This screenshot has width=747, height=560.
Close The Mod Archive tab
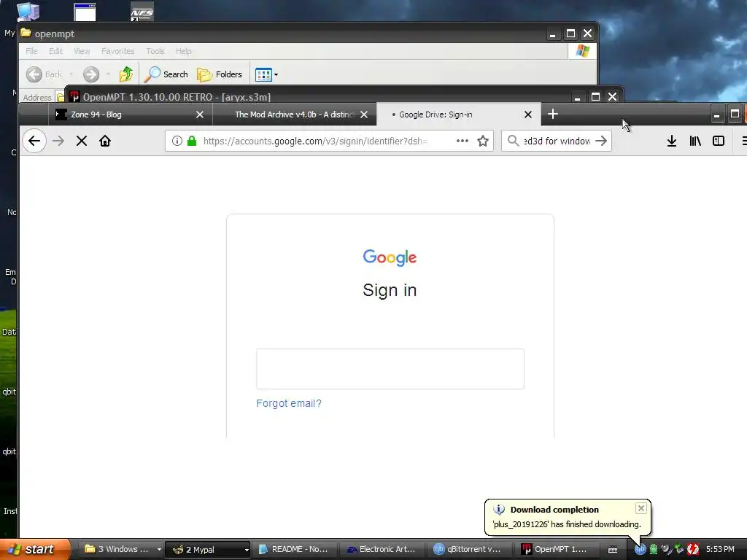[x=364, y=114]
